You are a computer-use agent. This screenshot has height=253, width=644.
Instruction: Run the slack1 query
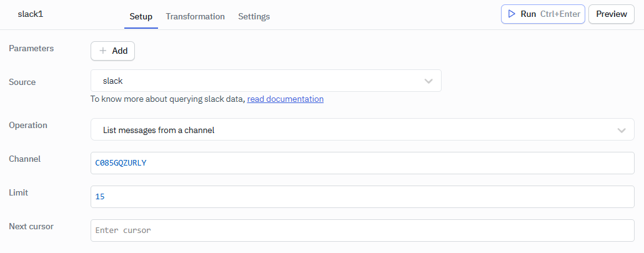point(542,14)
